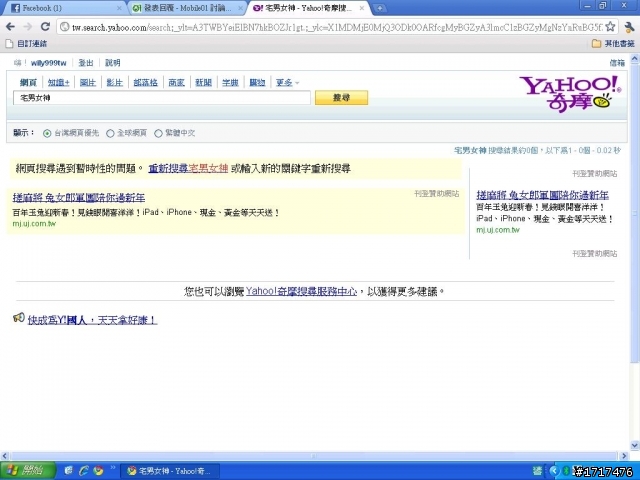Go back with the browser back arrow
Screen dimensions: 640x480
(10, 27)
